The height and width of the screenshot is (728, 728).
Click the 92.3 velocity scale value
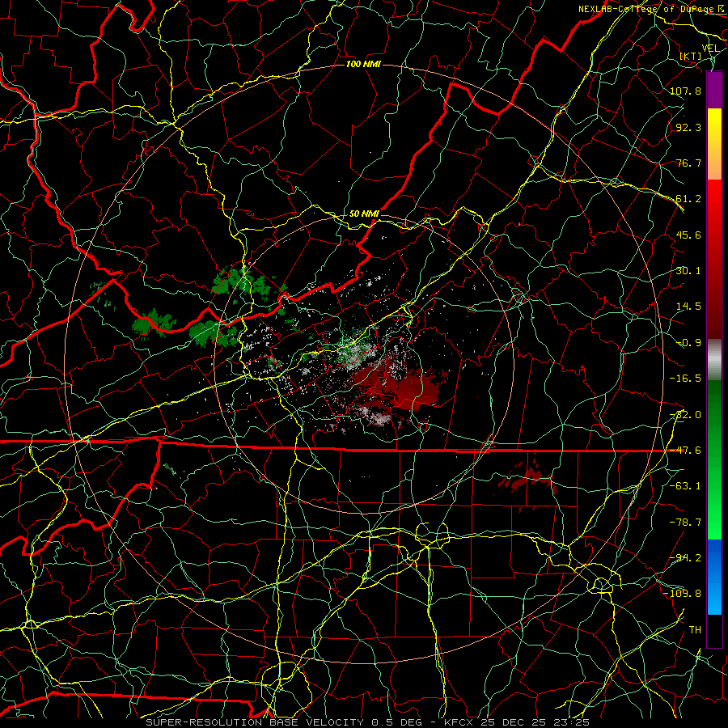tap(688, 127)
